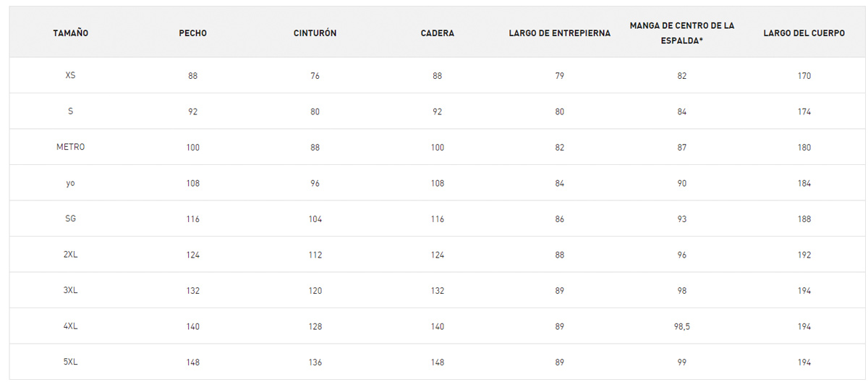Click the CINTURÓN column header
Screen dimensions: 868x382
pyautogui.click(x=315, y=33)
